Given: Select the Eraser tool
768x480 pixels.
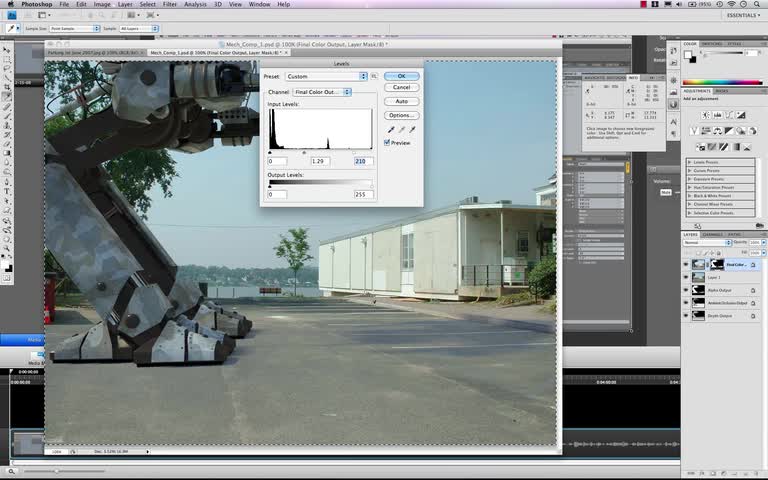Looking at the screenshot, I should click(x=7, y=144).
